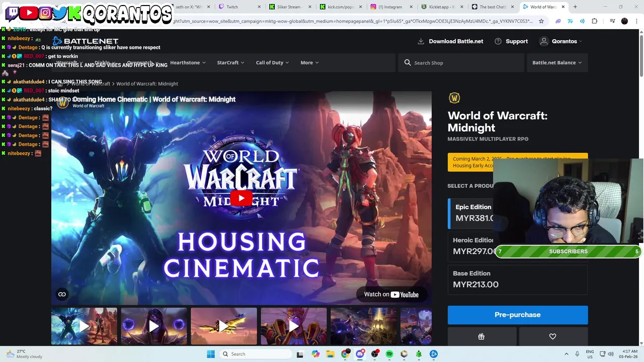Viewport: 644px width, 362px height.
Task: Select fifth thumbnail with golden hall
Action: point(363,326)
